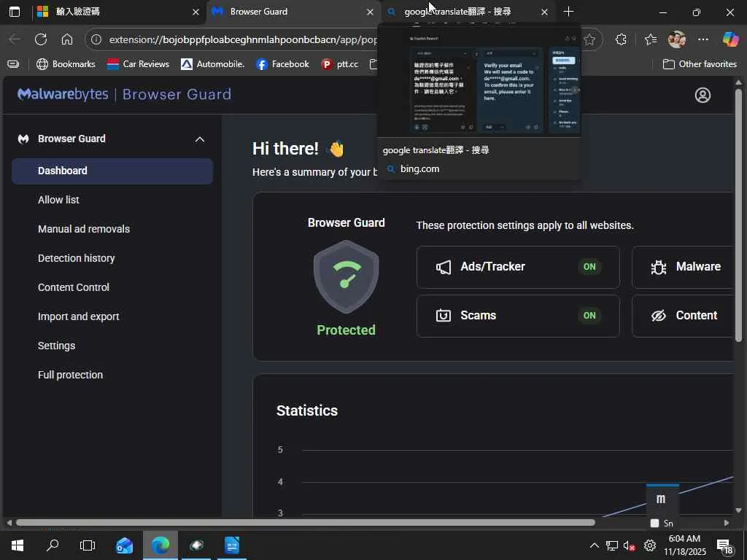Open Manual ad removals page
This screenshot has width=747, height=560.
[x=84, y=229]
